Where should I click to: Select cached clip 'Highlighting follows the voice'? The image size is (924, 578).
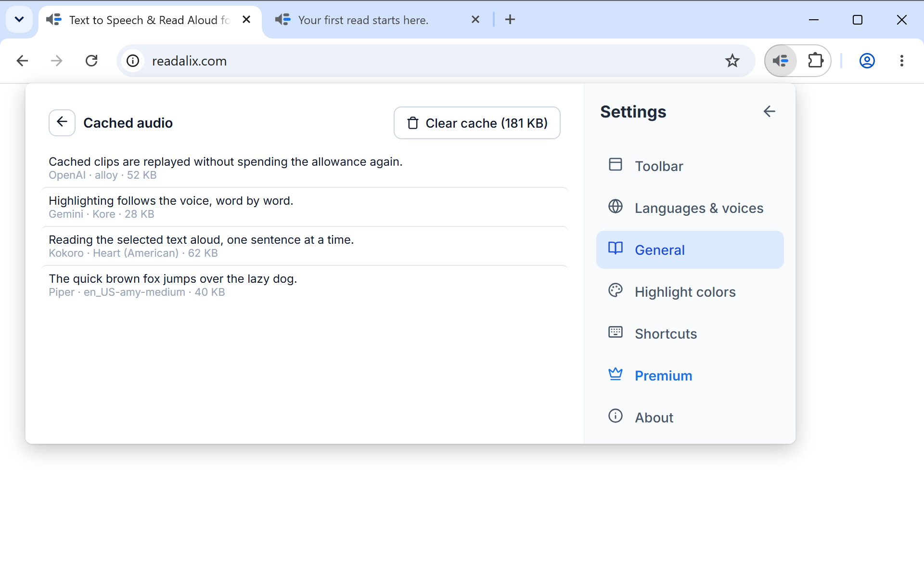tap(305, 207)
